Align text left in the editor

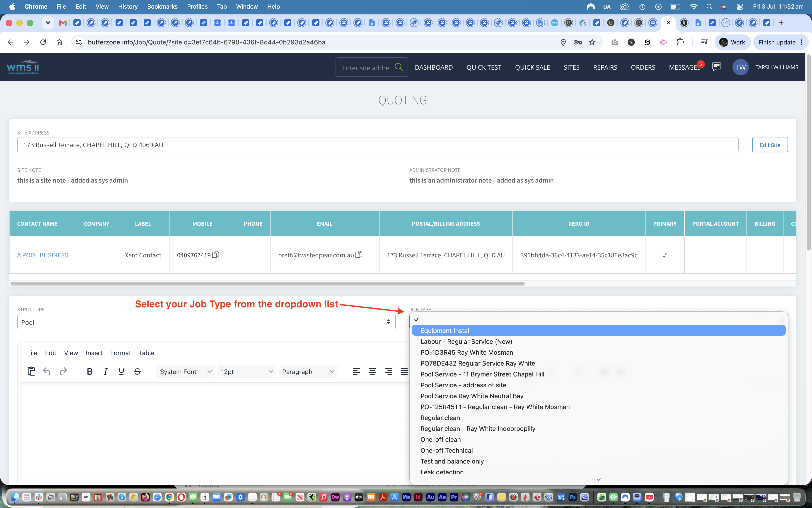[356, 372]
